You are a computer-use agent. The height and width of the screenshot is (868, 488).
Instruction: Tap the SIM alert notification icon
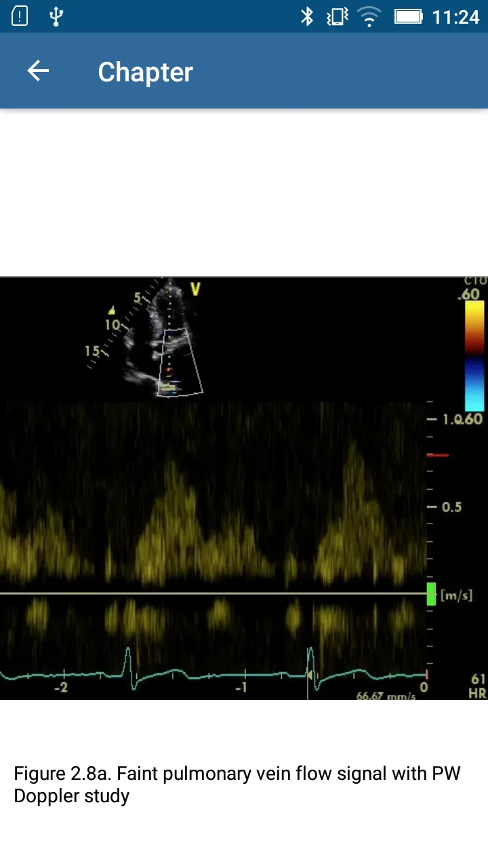[20, 16]
